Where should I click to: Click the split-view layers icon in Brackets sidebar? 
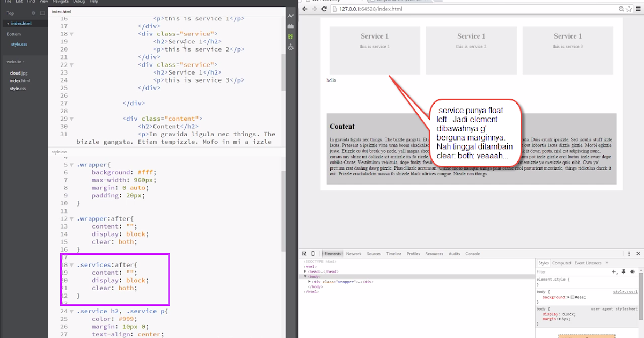[x=290, y=47]
